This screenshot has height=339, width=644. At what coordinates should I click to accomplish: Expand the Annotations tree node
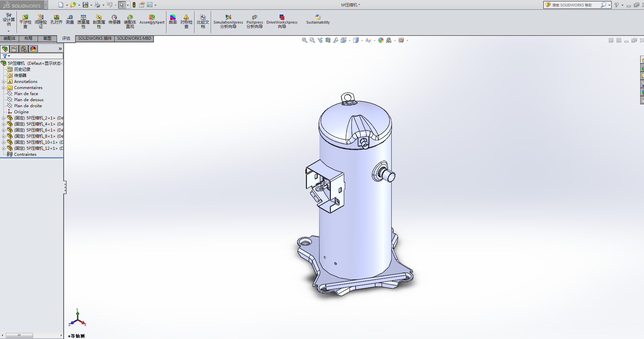click(x=4, y=82)
